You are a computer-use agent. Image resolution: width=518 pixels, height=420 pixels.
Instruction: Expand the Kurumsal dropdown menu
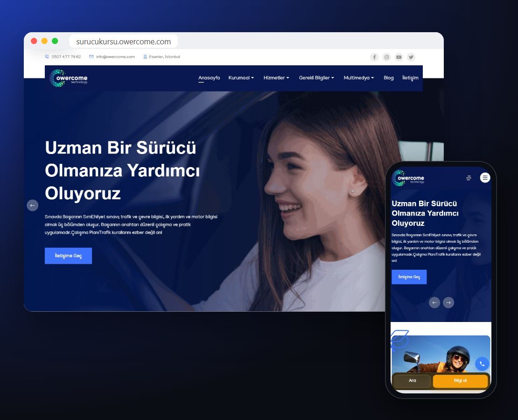241,78
